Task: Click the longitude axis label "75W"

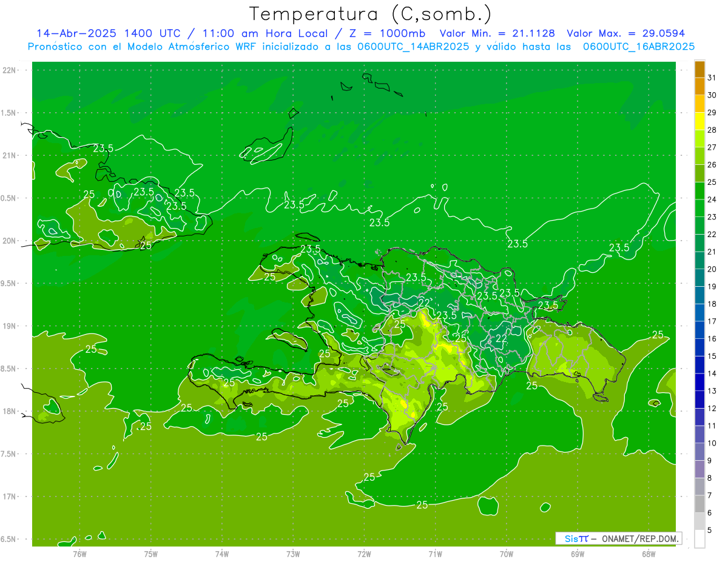Action: (x=151, y=554)
